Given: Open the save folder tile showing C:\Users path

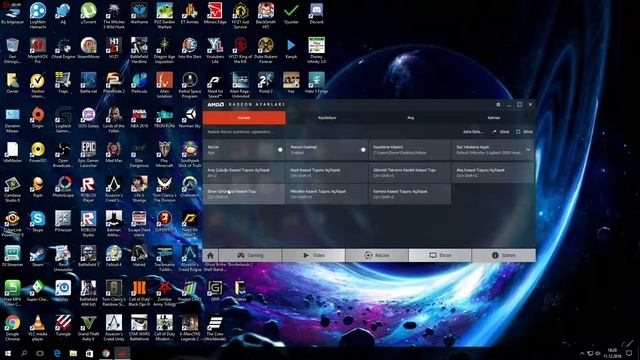Looking at the screenshot, I should (410, 150).
